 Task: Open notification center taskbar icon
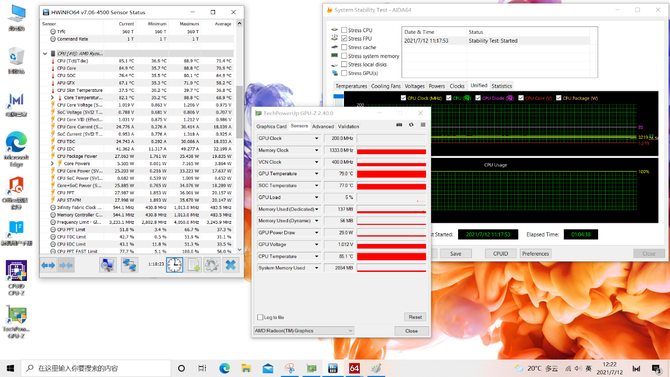656,368
